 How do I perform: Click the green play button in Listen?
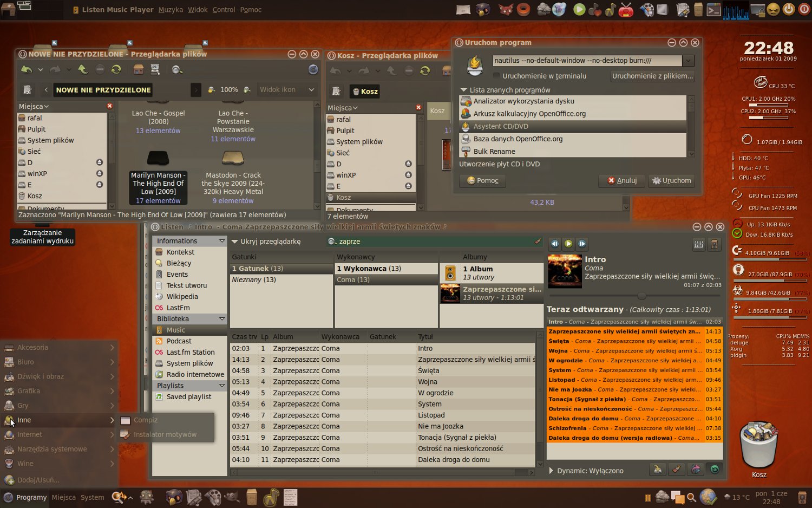point(568,244)
